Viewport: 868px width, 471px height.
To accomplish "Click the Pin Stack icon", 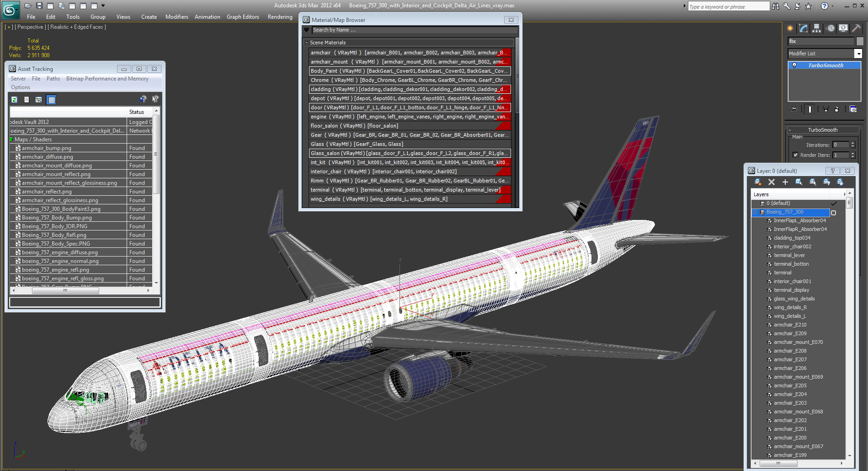I will point(793,109).
